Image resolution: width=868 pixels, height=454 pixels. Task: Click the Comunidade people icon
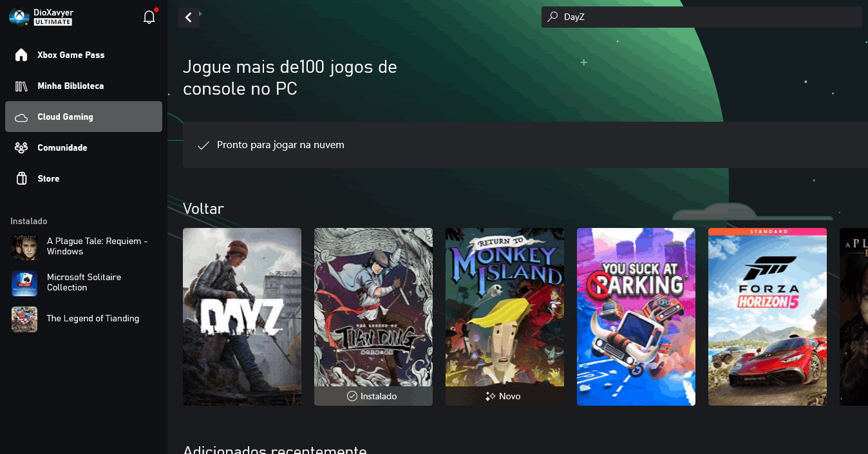point(21,147)
